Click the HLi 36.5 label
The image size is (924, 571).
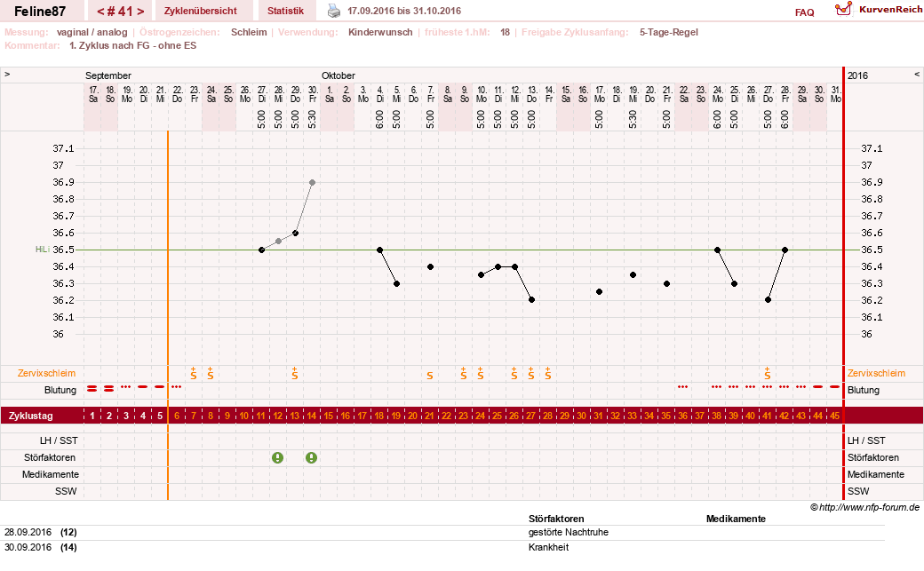54,250
